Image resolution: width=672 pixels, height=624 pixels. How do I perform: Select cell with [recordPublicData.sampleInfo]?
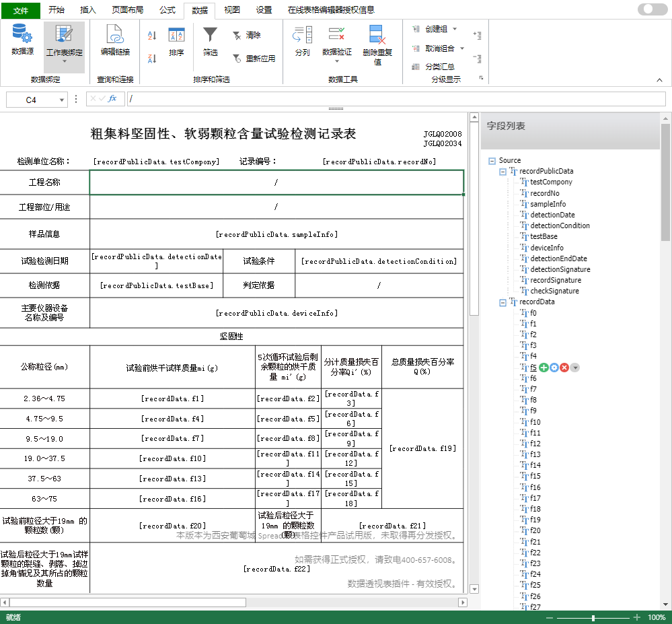[276, 234]
